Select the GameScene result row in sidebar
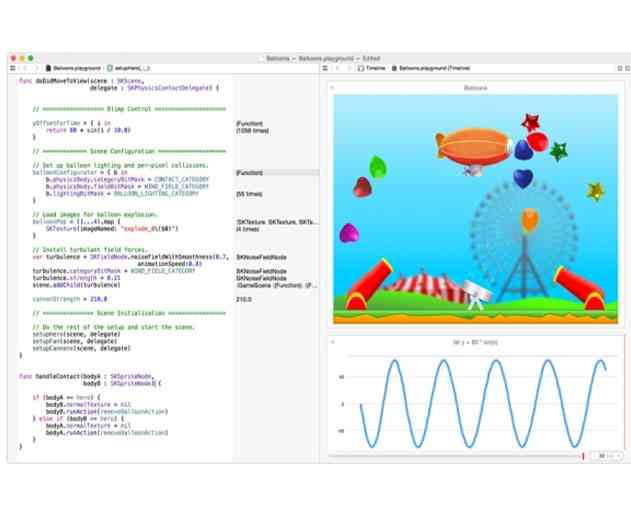 point(277,285)
